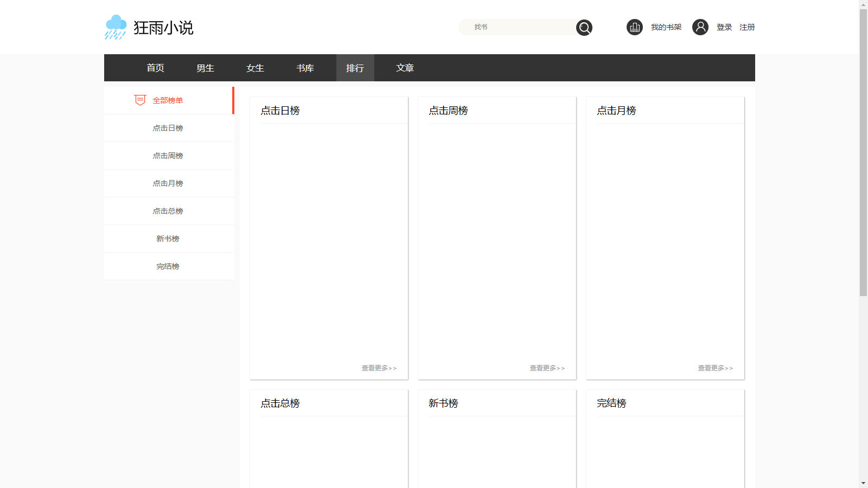Open the 文章 section
This screenshot has width=868, height=488.
(404, 68)
